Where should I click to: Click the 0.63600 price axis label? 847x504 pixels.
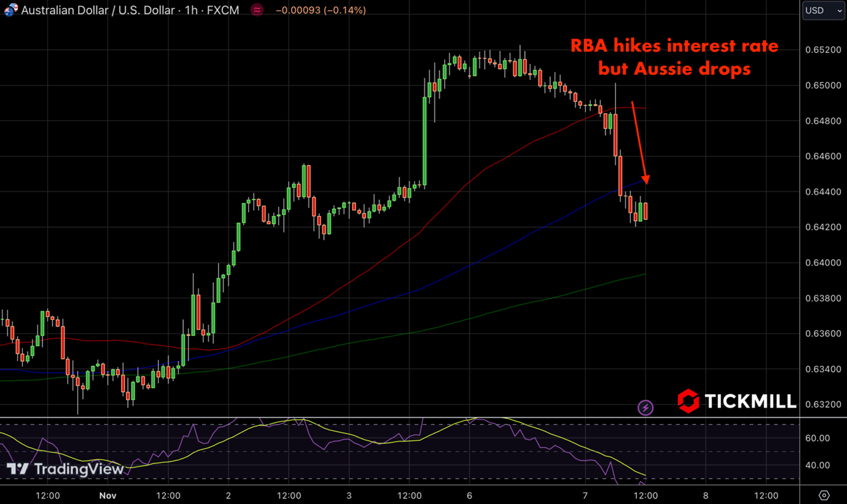pyautogui.click(x=823, y=334)
